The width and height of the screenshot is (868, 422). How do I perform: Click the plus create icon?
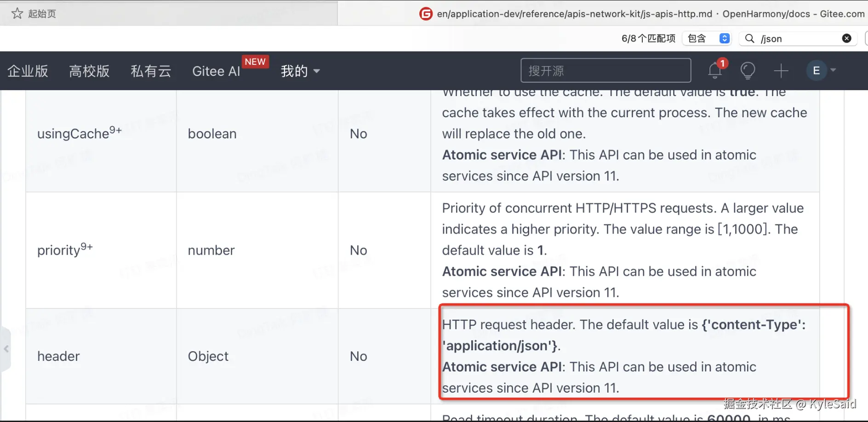[x=781, y=71]
